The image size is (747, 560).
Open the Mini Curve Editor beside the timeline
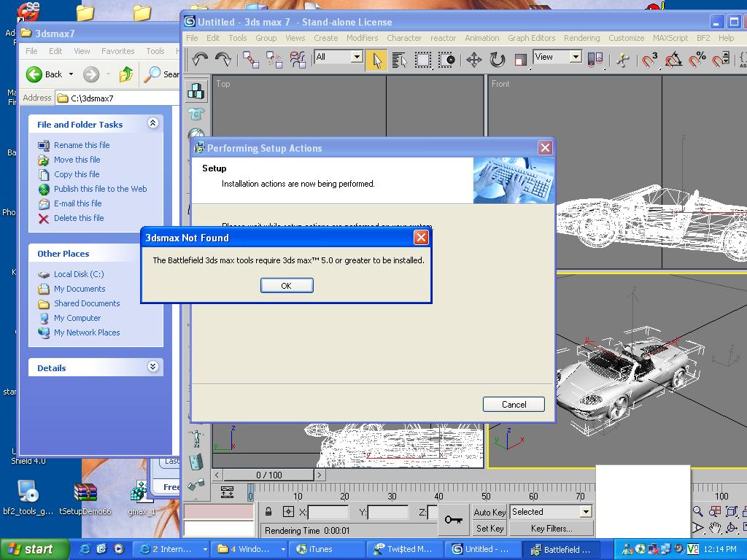coord(228,492)
